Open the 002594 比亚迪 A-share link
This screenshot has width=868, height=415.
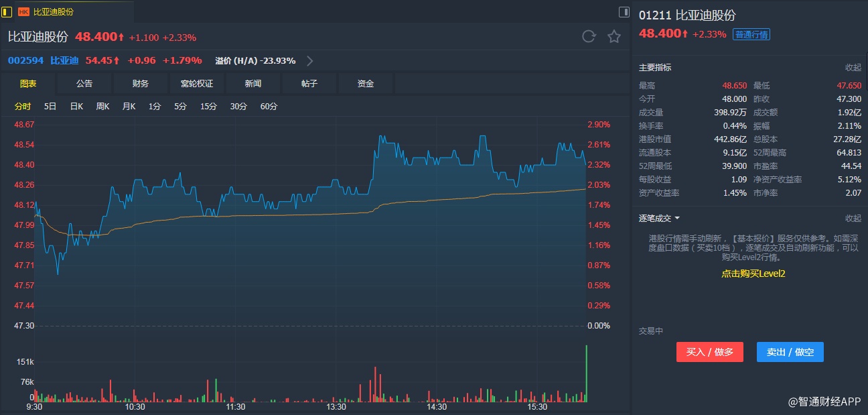pos(43,61)
